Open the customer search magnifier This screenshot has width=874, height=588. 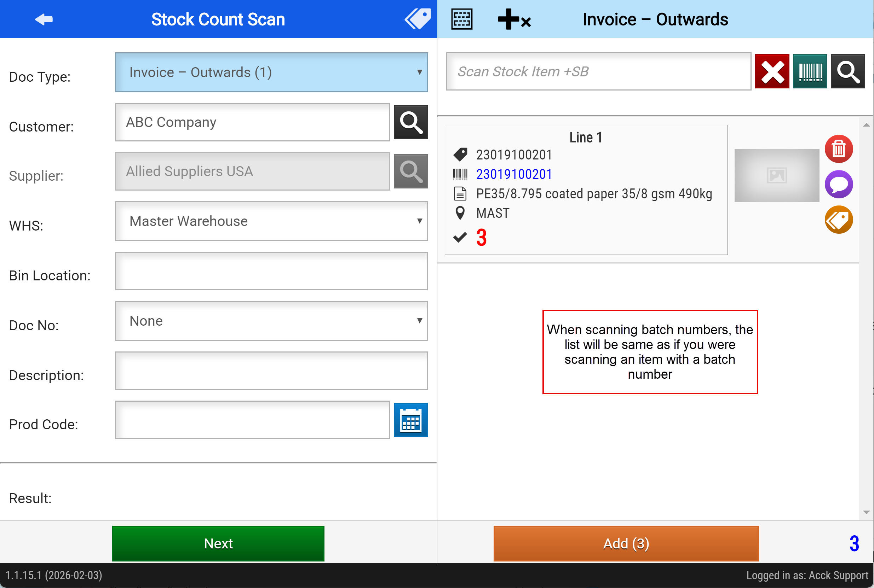pyautogui.click(x=410, y=122)
